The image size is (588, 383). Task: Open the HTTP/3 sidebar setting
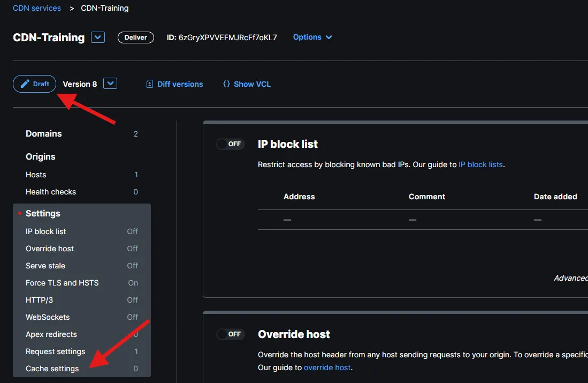tap(39, 300)
